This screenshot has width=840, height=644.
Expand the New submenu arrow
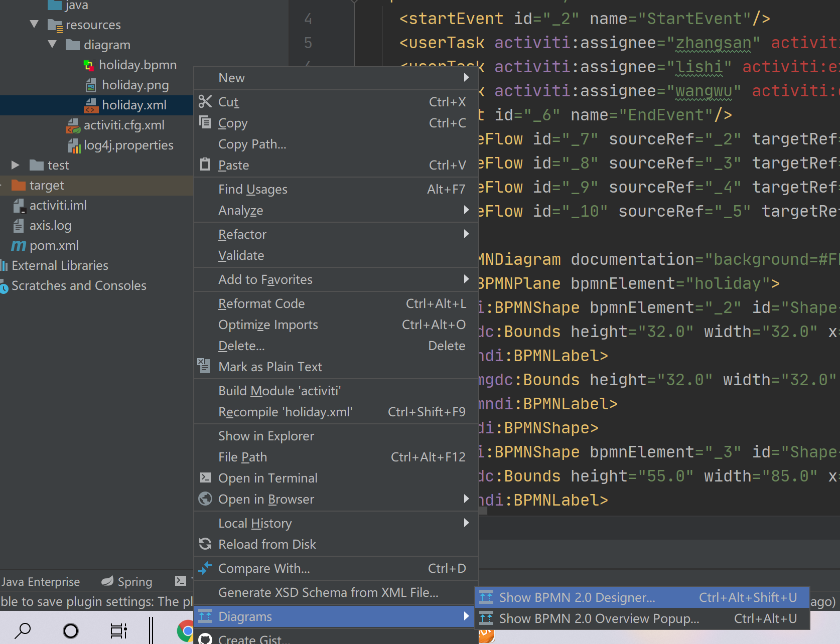point(467,77)
